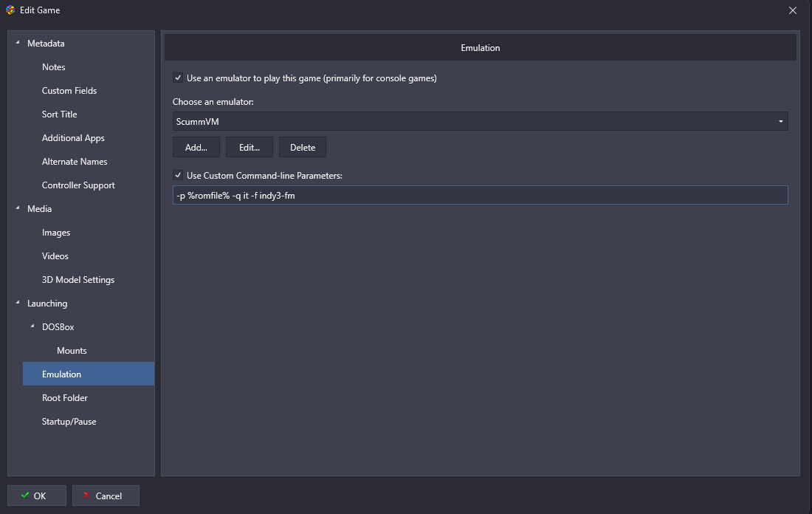
Task: Cancel the Edit Game dialog
Action: click(106, 496)
